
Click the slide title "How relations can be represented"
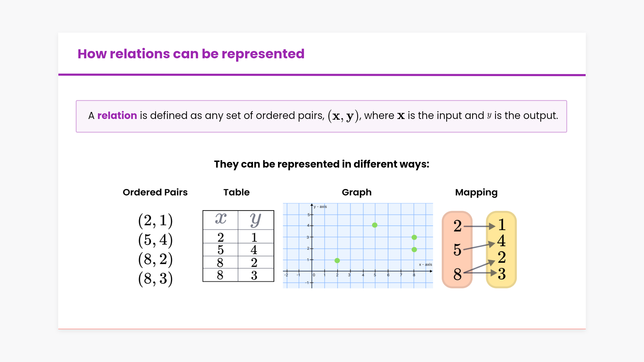pyautogui.click(x=191, y=54)
